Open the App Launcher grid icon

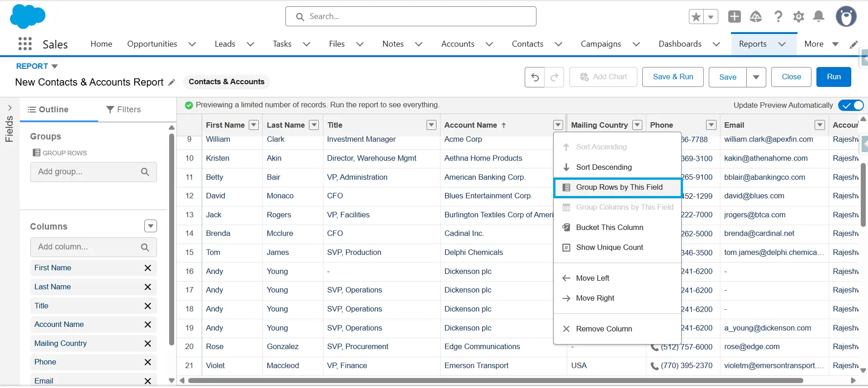[25, 44]
